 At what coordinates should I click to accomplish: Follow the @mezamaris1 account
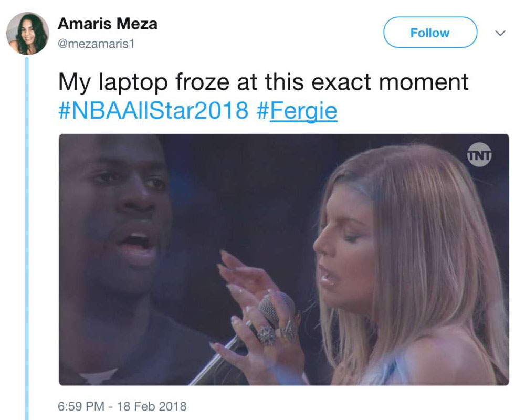pyautogui.click(x=430, y=33)
